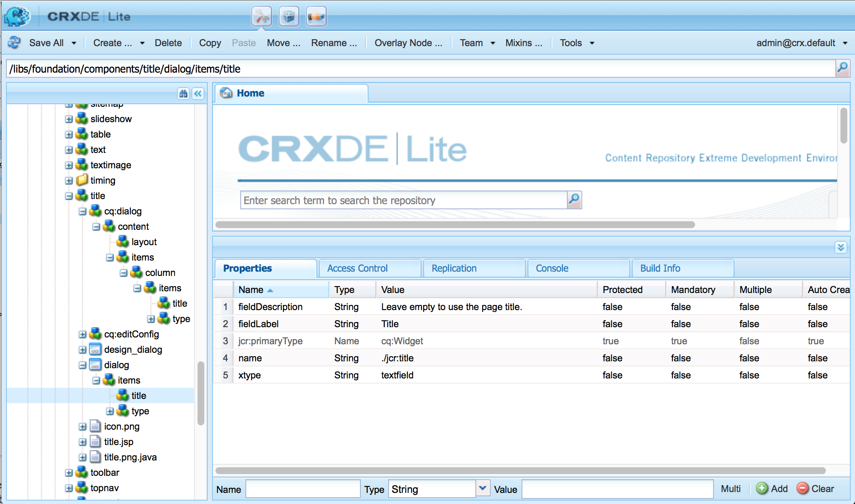Open the Save All dropdown arrow
Screen dimensions: 855x504
(74, 43)
